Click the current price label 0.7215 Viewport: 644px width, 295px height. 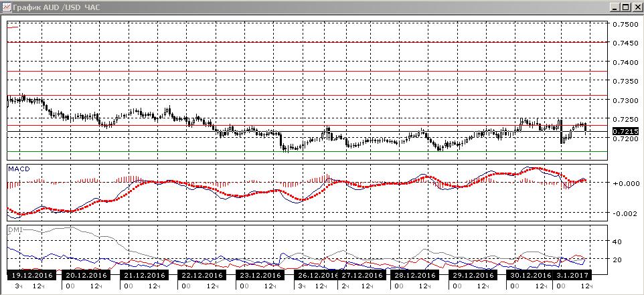[625, 131]
